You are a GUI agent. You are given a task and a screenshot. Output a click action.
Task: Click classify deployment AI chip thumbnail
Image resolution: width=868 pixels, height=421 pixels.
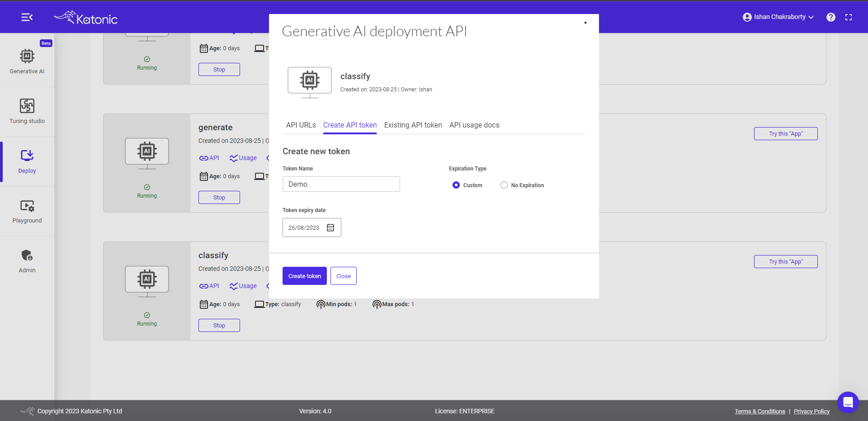tap(147, 281)
